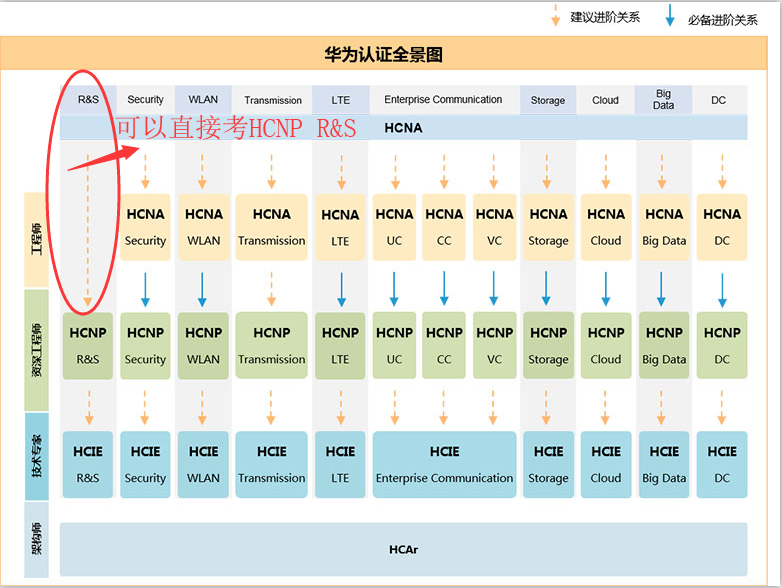
Task: Choose the HCIE WLAN expert box
Action: 203,464
